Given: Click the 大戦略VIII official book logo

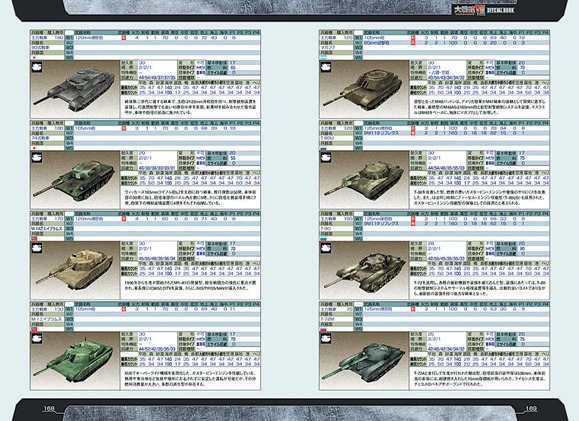Looking at the screenshot, I should pos(484,10).
